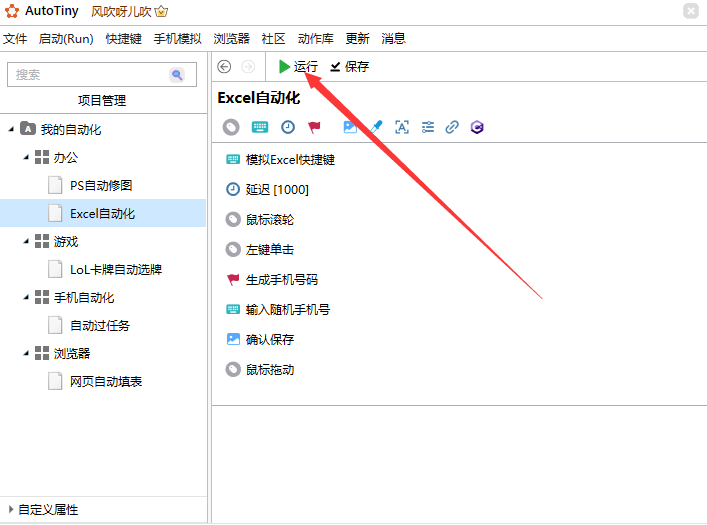Viewport: 707px width, 525px height.
Task: Click the text recognition icon in toolbar
Action: point(402,127)
